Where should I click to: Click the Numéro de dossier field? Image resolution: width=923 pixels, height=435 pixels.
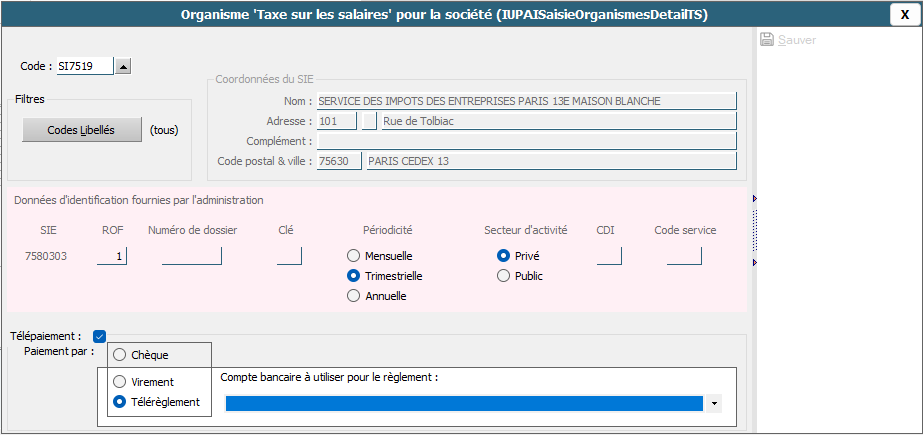[x=191, y=256]
